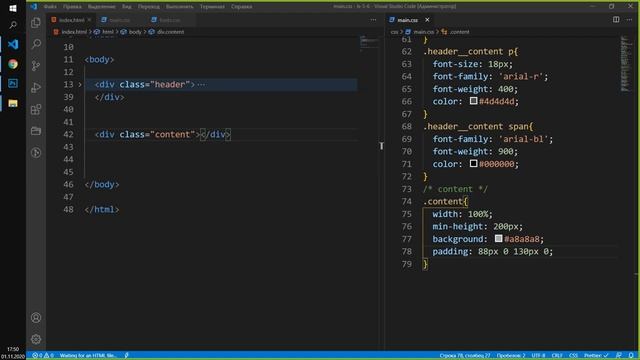Open the Переход menu

(149, 7)
